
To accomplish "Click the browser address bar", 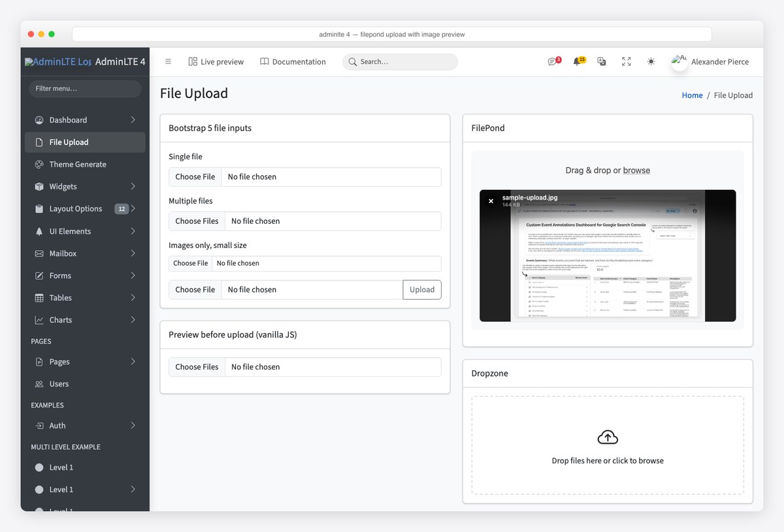I will pos(392,34).
